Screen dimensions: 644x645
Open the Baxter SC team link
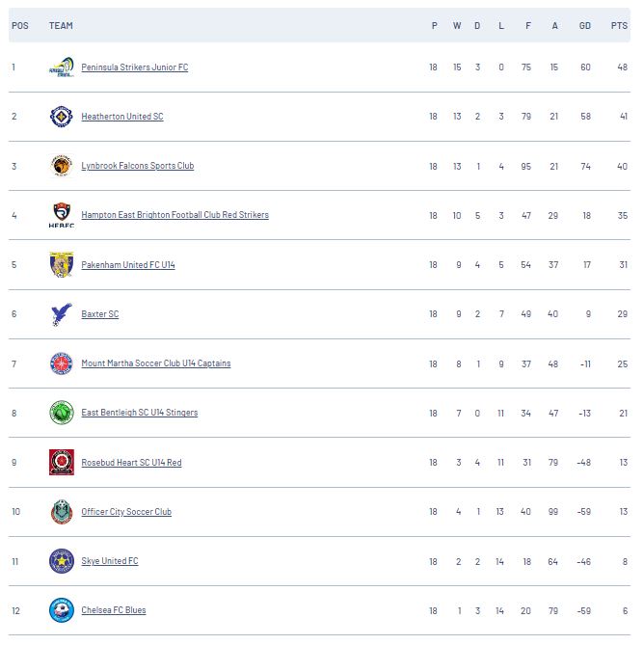(100, 314)
